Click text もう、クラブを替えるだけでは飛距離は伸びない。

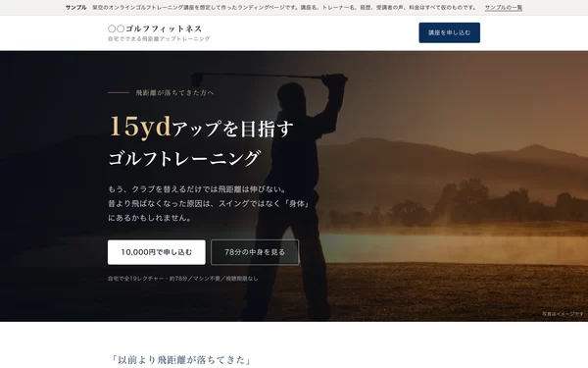pos(197,189)
